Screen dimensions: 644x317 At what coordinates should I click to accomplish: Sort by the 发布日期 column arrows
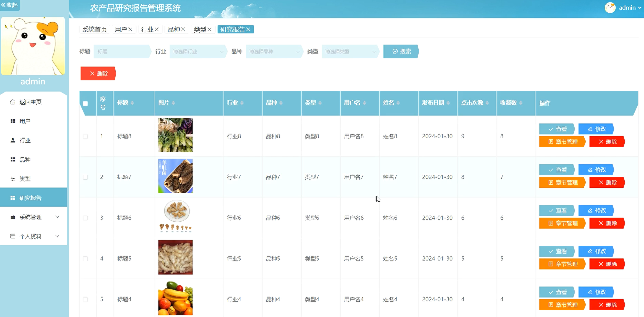448,103
